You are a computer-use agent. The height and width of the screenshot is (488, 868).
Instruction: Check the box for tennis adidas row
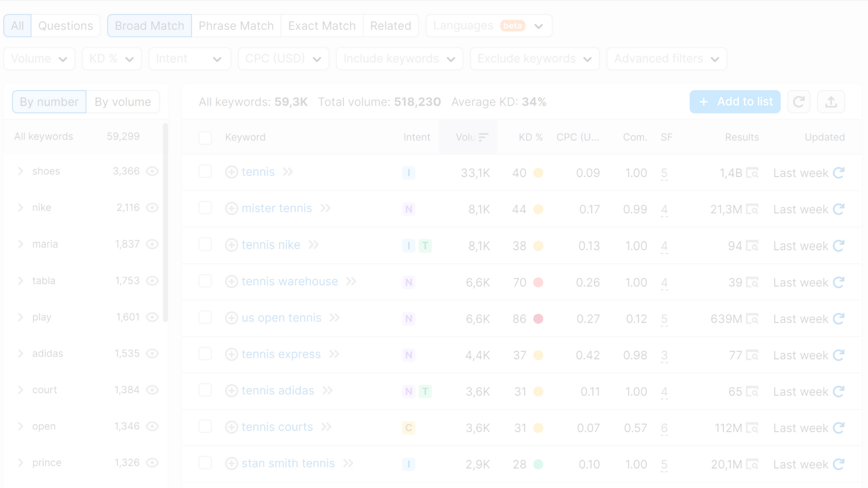pos(205,390)
